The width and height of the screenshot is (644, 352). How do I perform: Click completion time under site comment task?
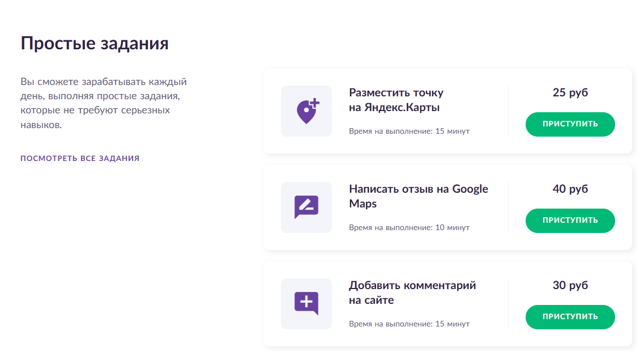(x=409, y=324)
